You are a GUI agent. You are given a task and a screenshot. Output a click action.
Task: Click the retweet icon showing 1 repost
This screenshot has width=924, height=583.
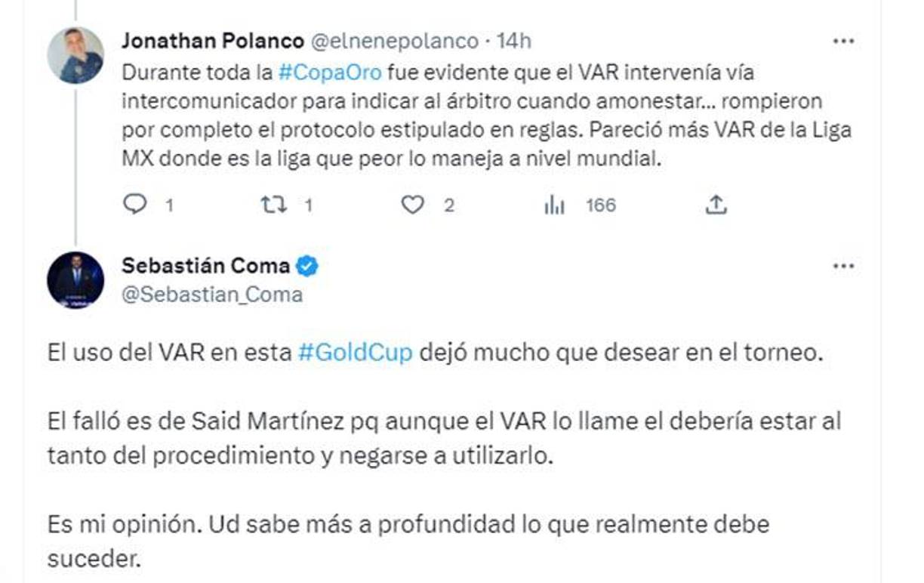(275, 202)
